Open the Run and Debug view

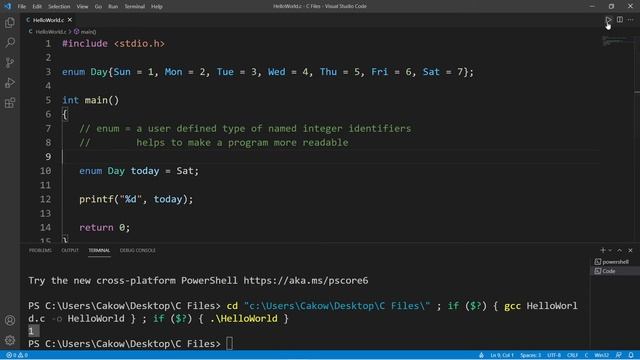pos(10,82)
